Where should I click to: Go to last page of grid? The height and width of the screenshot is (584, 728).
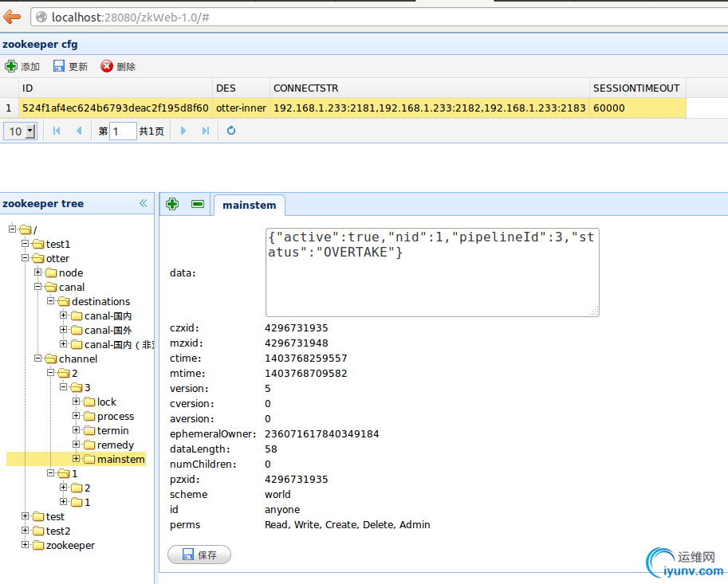[206, 131]
